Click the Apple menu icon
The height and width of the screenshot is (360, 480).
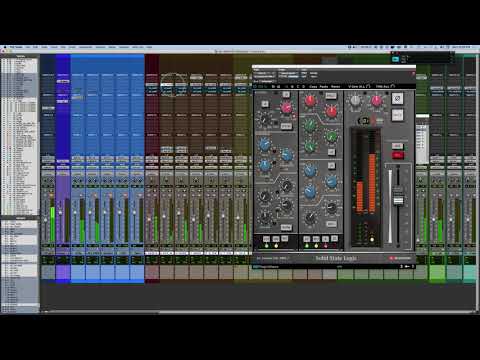(5, 47)
